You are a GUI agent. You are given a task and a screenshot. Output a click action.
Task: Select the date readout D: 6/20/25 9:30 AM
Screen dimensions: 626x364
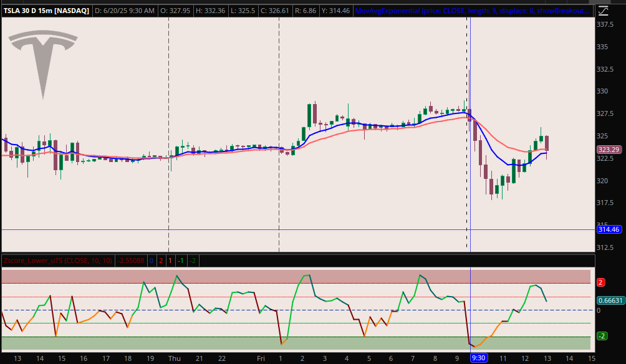[125, 11]
